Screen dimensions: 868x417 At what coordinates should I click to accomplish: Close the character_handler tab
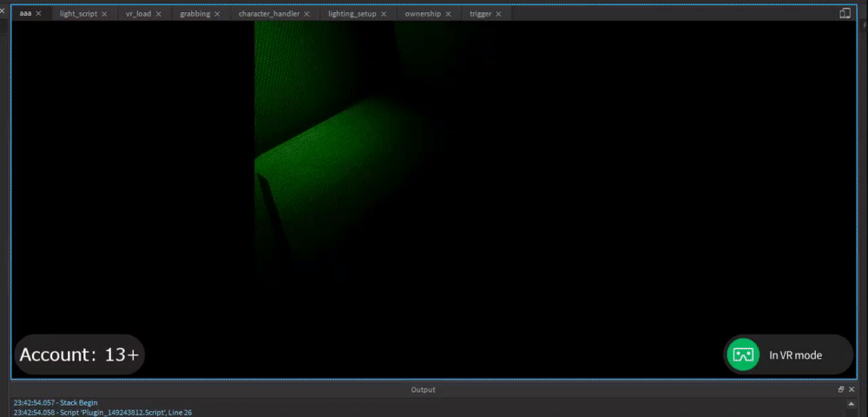(x=306, y=14)
